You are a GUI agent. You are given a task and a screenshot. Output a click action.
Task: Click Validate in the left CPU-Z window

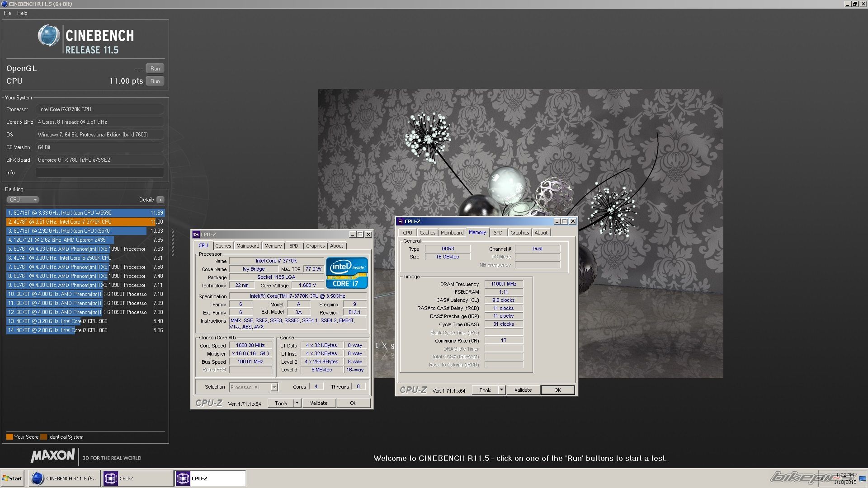(319, 403)
